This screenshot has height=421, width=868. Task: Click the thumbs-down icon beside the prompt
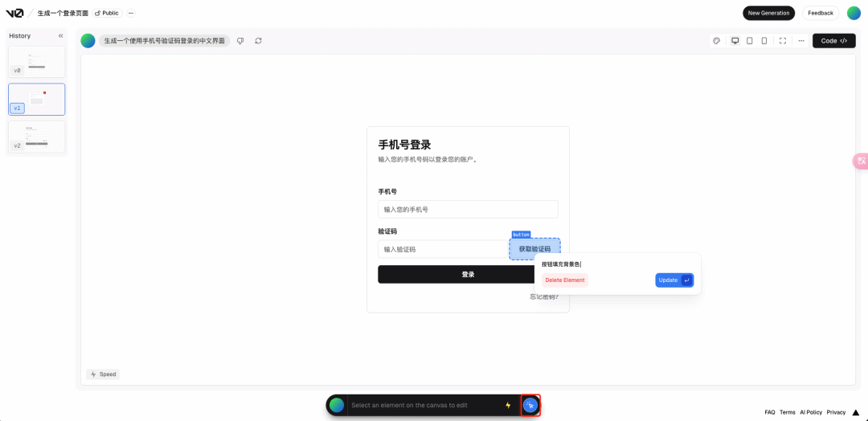tap(240, 41)
